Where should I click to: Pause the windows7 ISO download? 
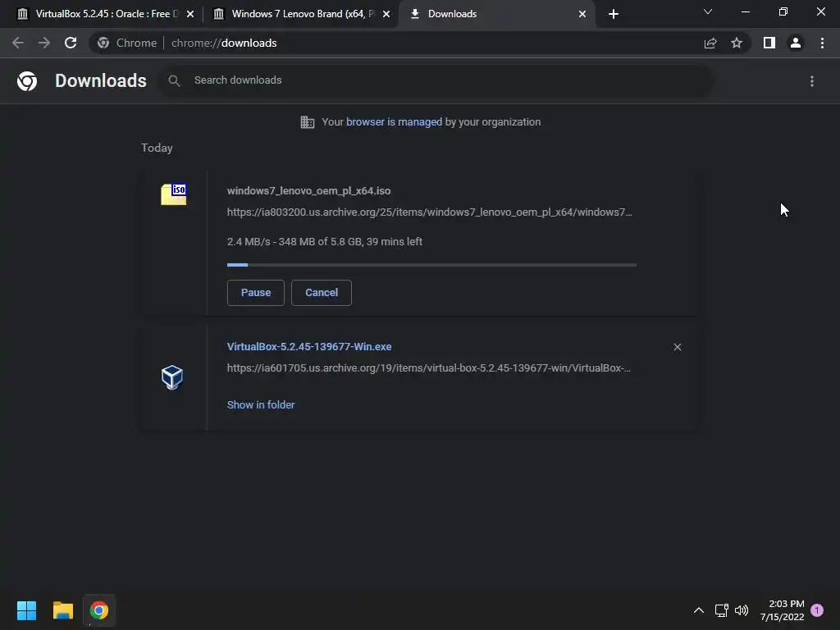coord(256,293)
